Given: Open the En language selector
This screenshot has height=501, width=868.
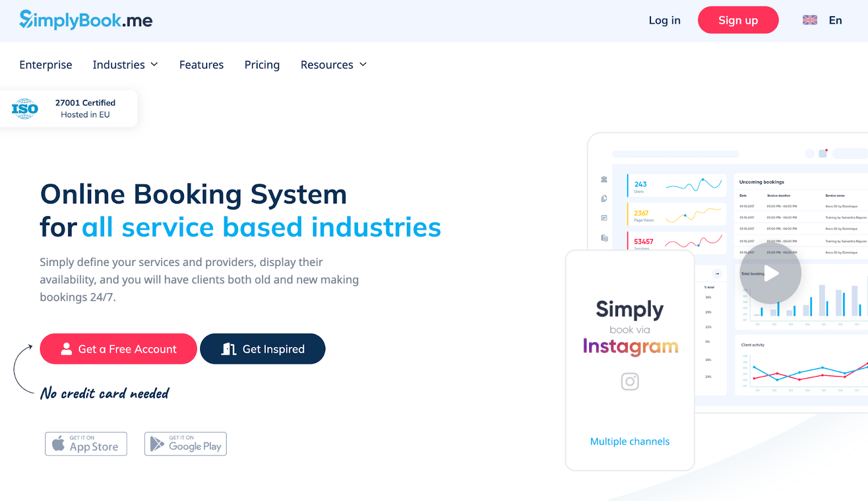Looking at the screenshot, I should pyautogui.click(x=835, y=20).
